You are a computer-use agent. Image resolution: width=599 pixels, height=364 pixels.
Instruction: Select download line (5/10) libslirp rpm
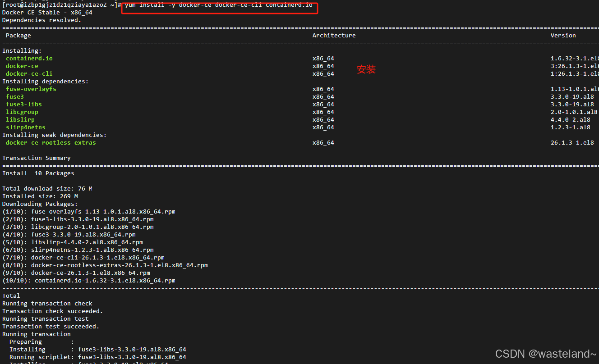point(73,242)
